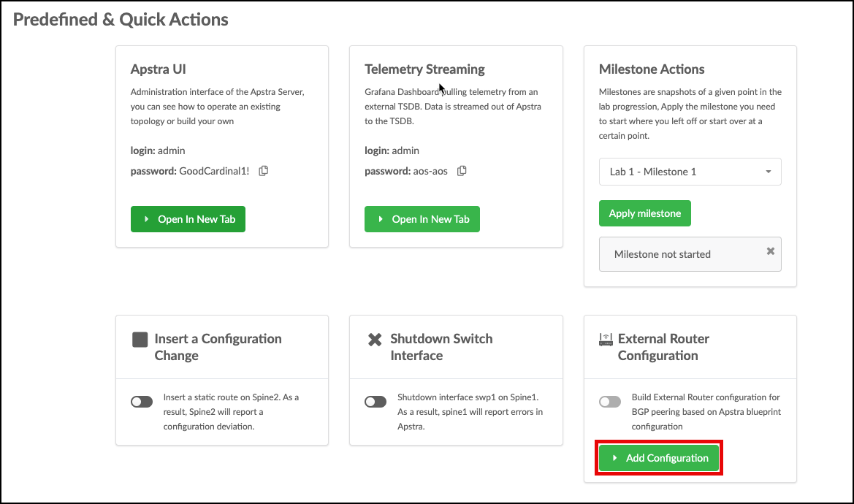Screen dimensions: 854x504
Task: Open Telemetry Streaming in a new tab
Action: tap(422, 219)
